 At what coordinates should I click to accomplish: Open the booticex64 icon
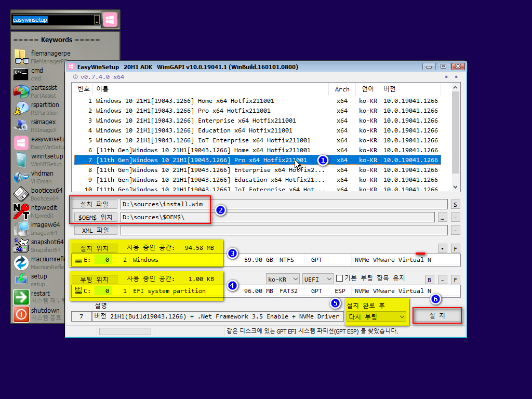point(21,194)
